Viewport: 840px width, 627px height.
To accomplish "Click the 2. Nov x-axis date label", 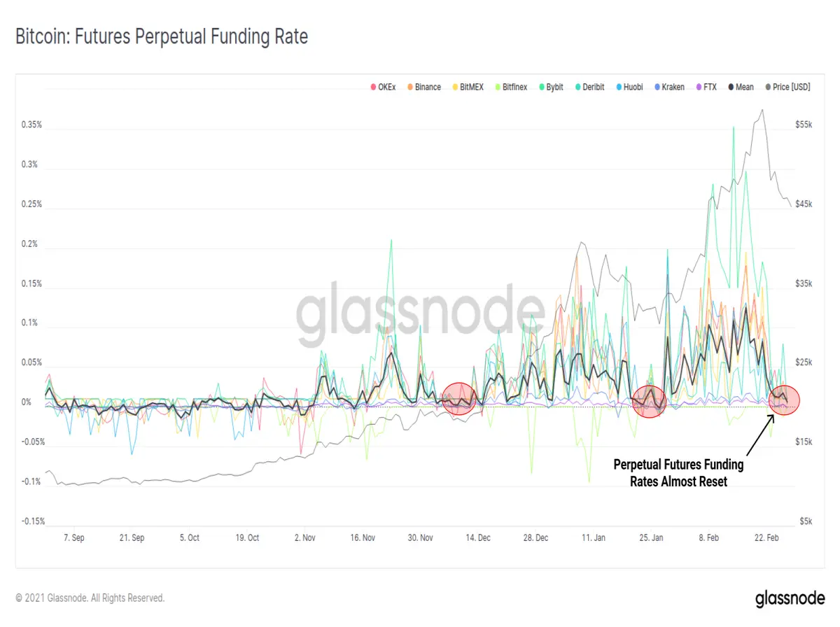I will [305, 538].
